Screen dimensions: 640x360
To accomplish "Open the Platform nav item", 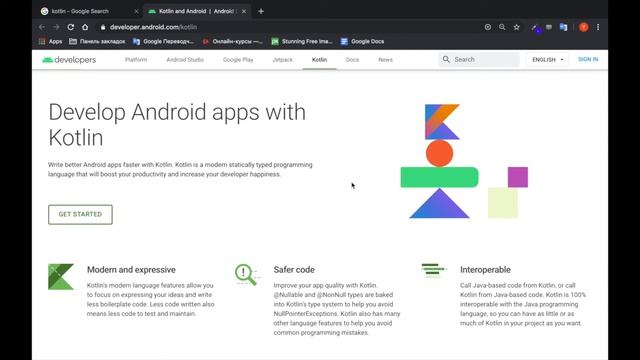I will point(136,60).
